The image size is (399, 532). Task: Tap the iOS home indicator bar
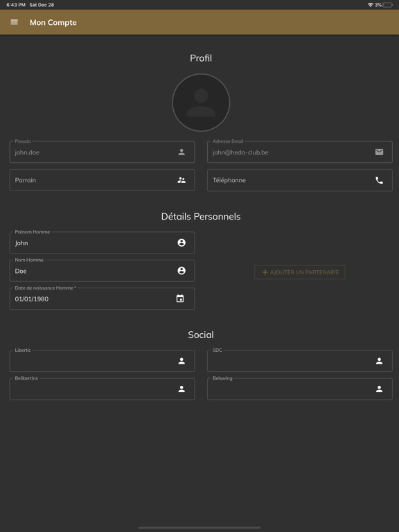point(199,528)
